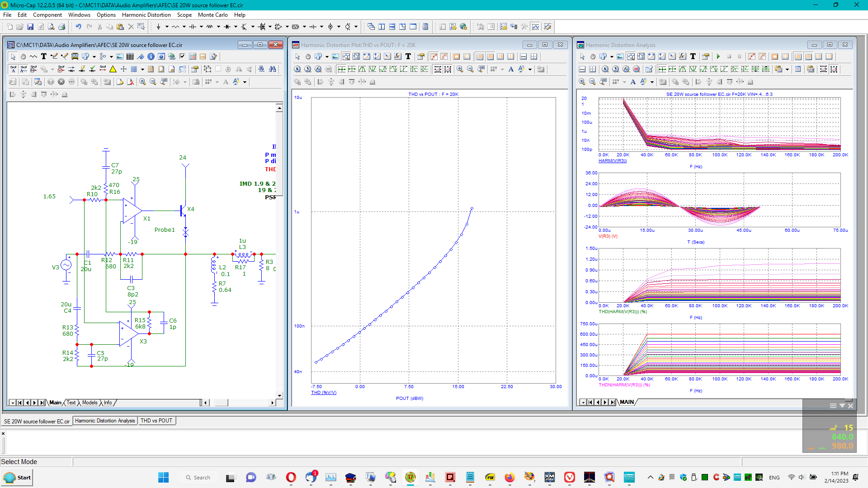Select THD vs POUT window tab
This screenshot has height=488, width=868.
[x=156, y=421]
